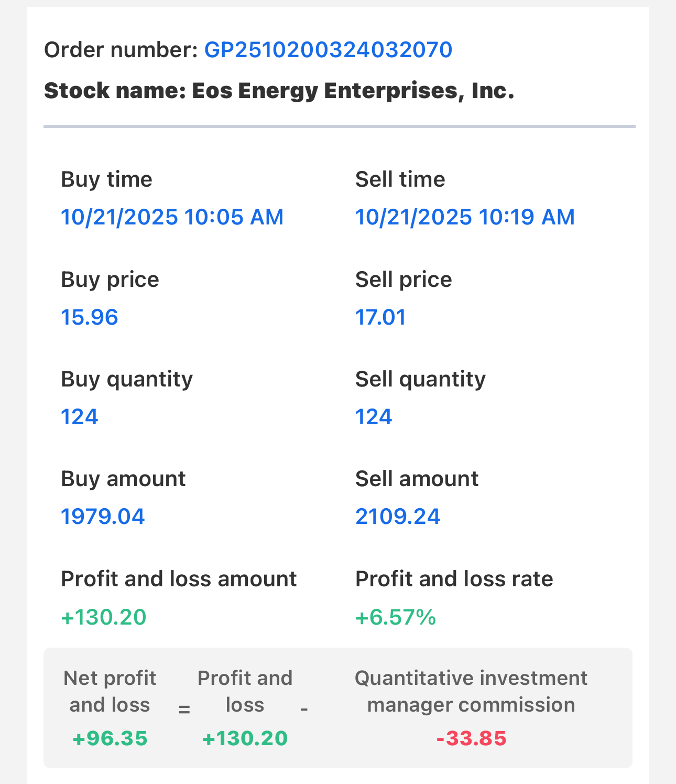Click the profit and loss rate +6.57%
Image resolution: width=676 pixels, height=784 pixels.
pyautogui.click(x=396, y=617)
